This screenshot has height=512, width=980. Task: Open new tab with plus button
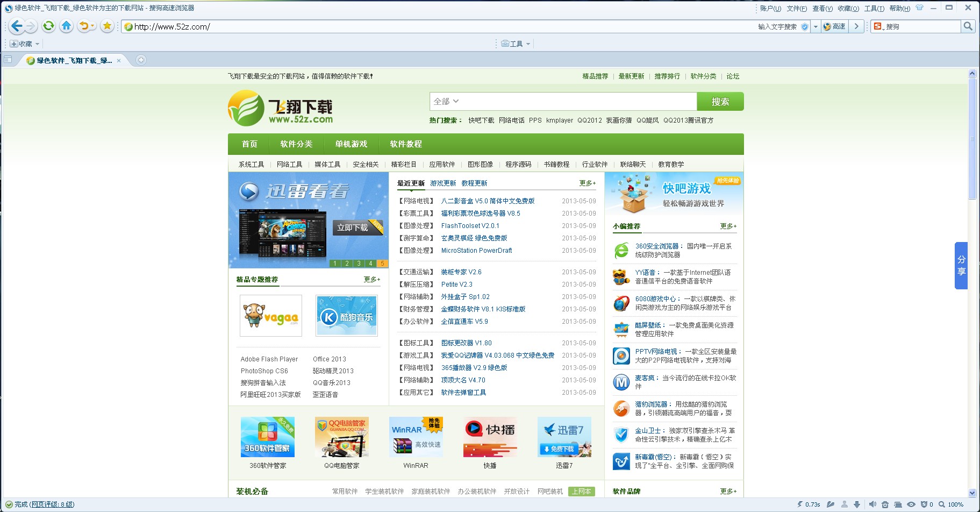click(141, 60)
